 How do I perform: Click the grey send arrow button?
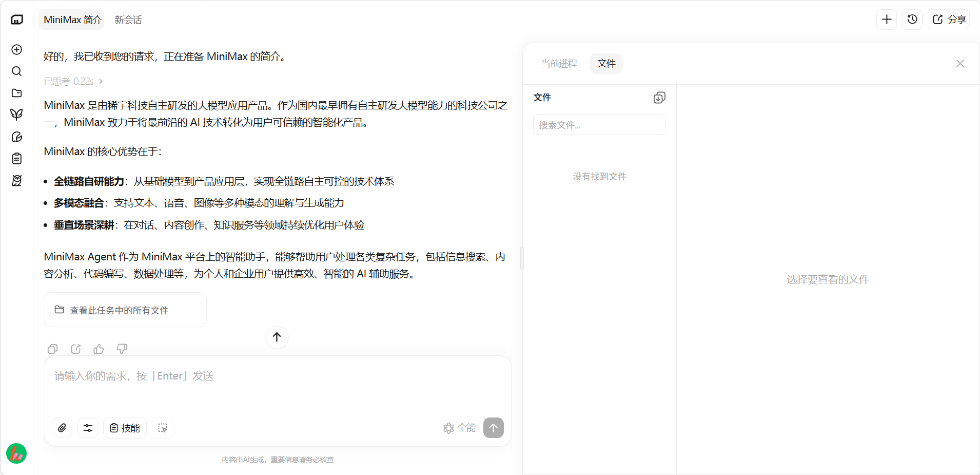494,428
